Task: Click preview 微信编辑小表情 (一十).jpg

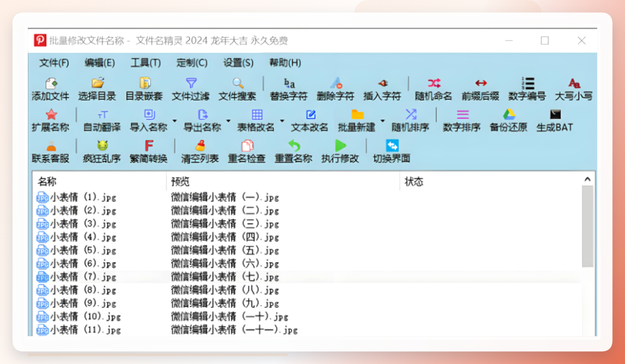Action: click(x=230, y=317)
